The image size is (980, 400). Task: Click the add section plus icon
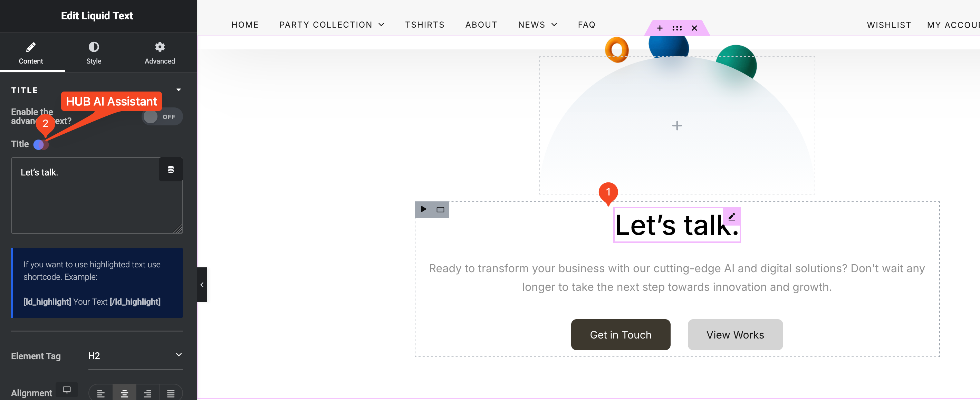coord(660,28)
